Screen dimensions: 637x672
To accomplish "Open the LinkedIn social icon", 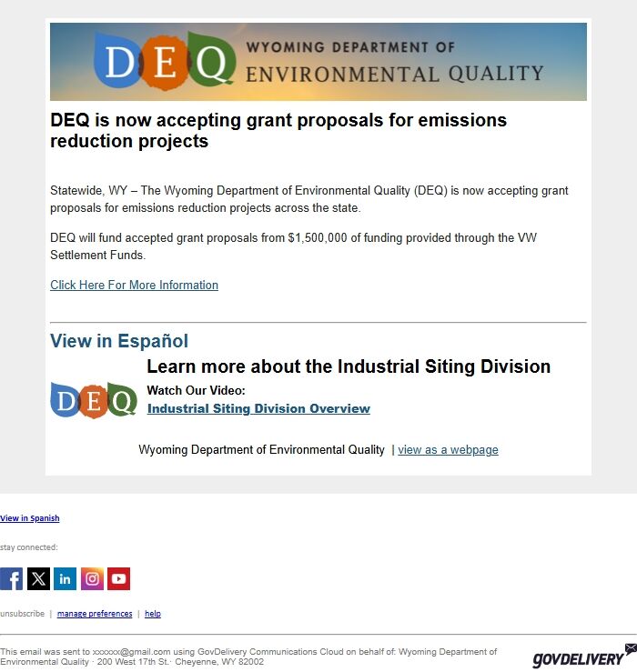I will coord(66,578).
